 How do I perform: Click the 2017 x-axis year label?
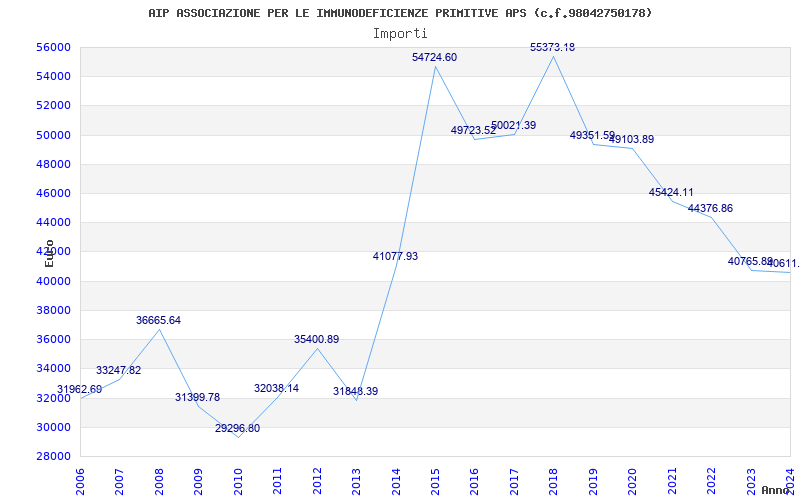coord(514,480)
